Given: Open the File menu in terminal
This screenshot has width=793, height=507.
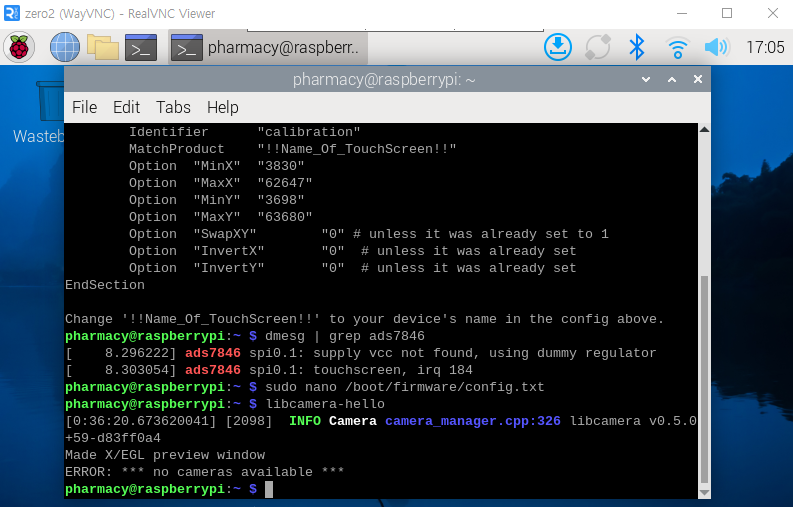Looking at the screenshot, I should point(85,107).
